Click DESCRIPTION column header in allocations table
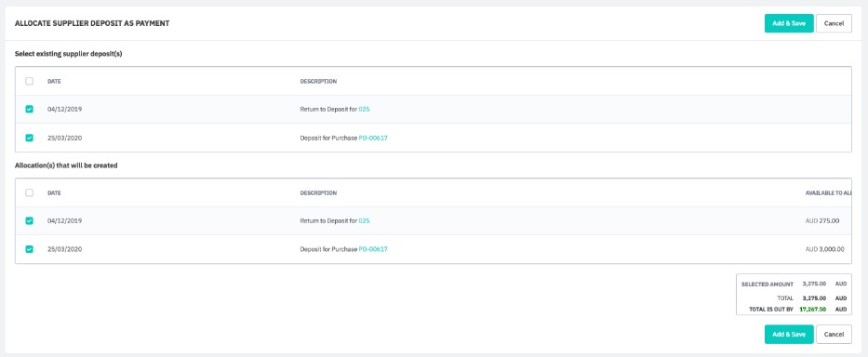Viewport: 868px width, 357px height. click(318, 193)
